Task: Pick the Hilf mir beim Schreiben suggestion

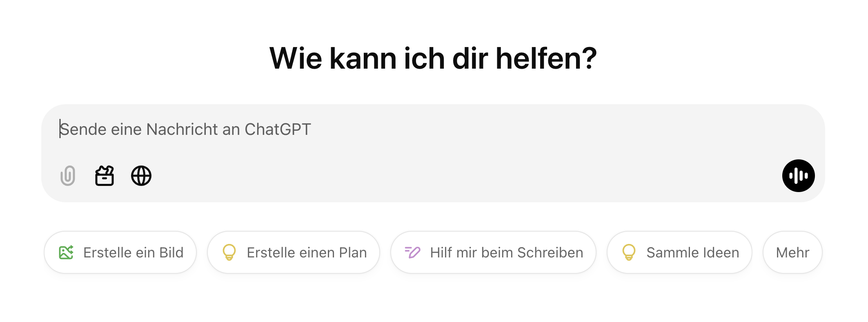Action: click(493, 253)
